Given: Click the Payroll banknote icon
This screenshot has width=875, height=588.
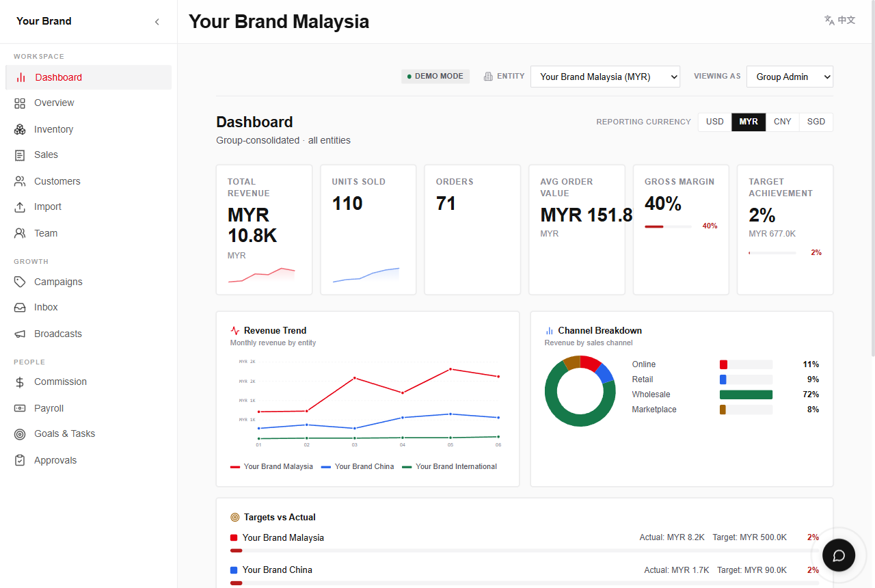Looking at the screenshot, I should coord(21,408).
